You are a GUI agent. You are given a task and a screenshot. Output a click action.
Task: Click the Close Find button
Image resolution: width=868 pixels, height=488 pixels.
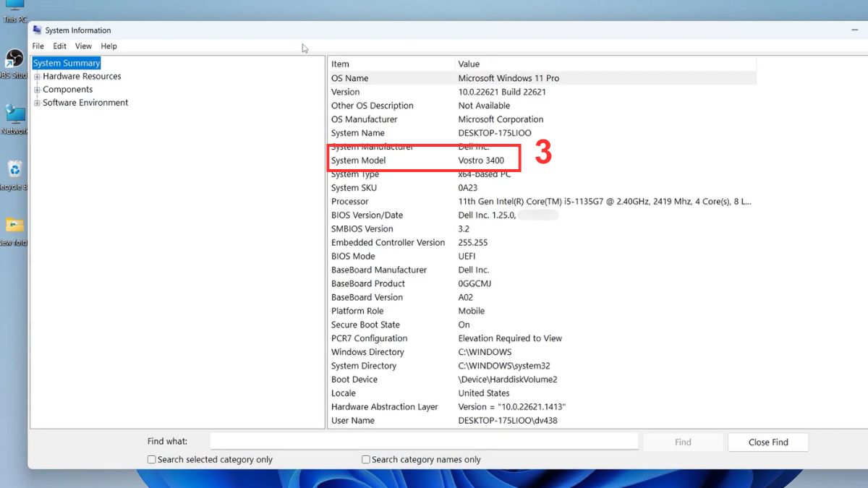tap(768, 442)
